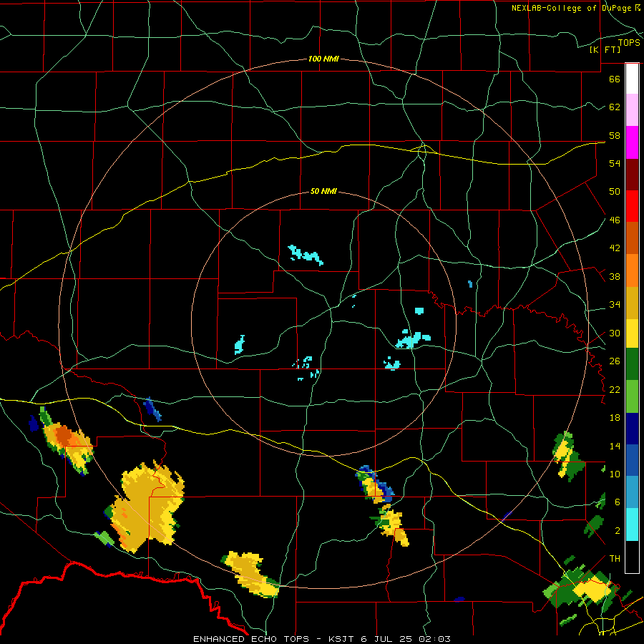
Task: Select the dark red legend swatch
Action: tap(632, 175)
